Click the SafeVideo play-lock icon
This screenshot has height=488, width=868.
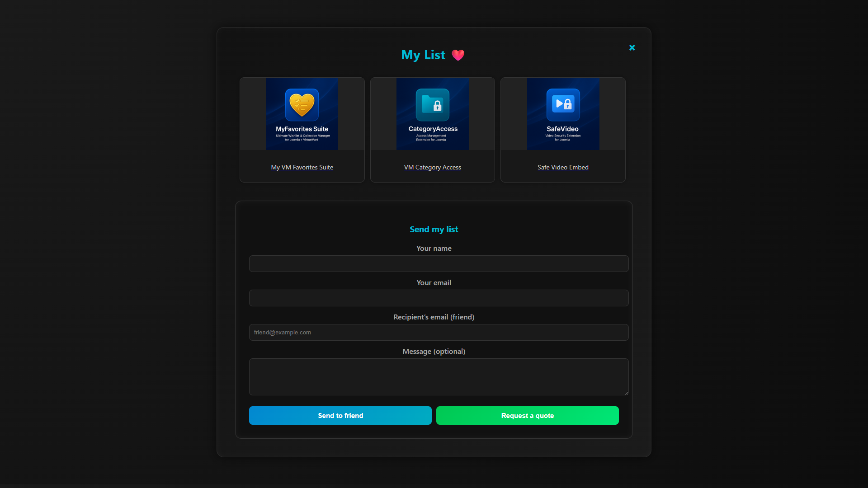pos(563,105)
